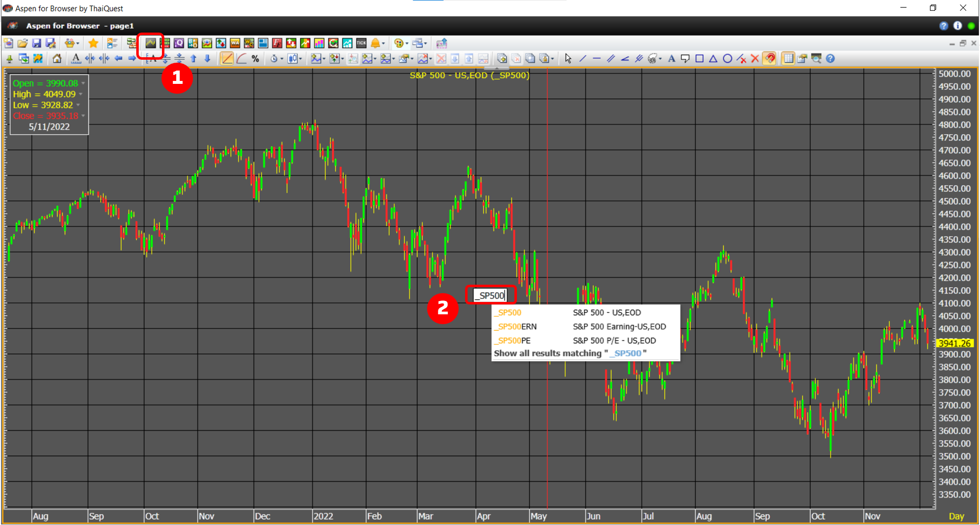Click the Day timeframe label
Screen dimensions: 980x525
pos(956,516)
